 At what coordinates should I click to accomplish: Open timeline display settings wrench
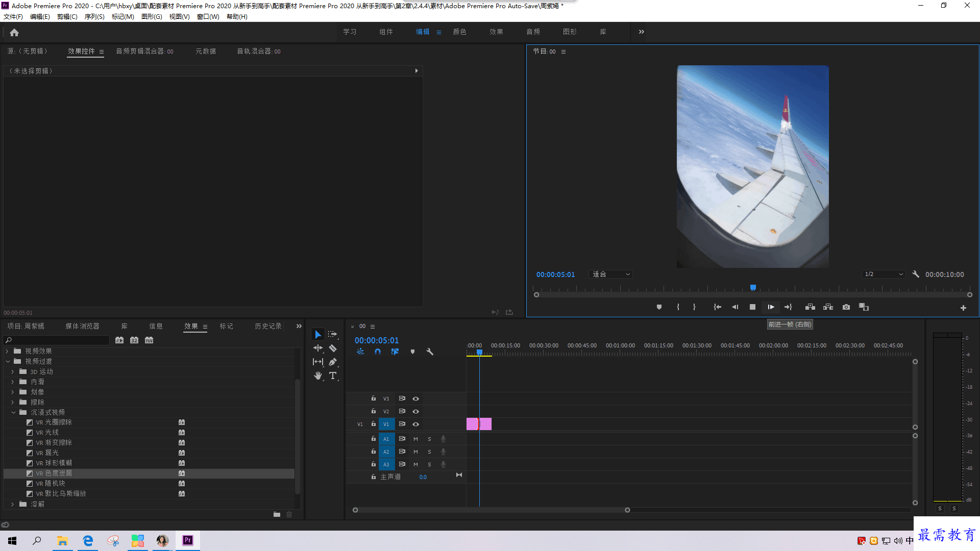430,352
